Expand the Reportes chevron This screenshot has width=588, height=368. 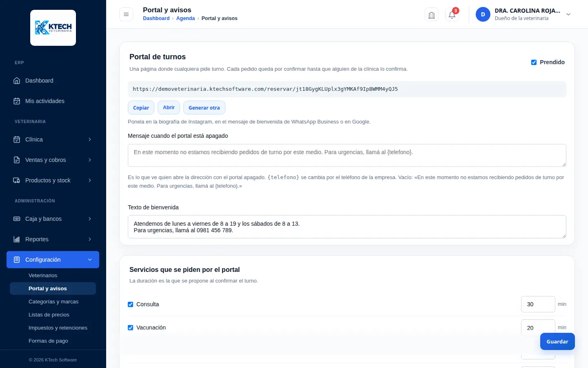coord(90,239)
